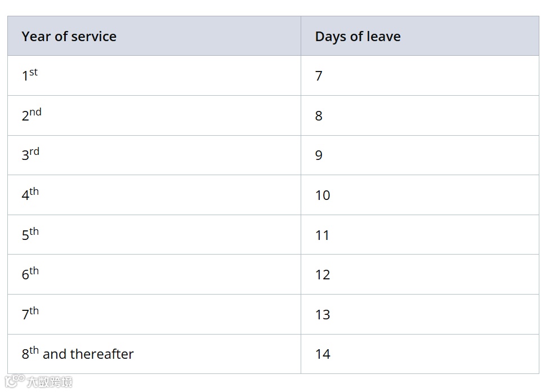Image resolution: width=554 pixels, height=392 pixels.
Task: Select the '8th and thereafter' cell
Action: point(154,354)
